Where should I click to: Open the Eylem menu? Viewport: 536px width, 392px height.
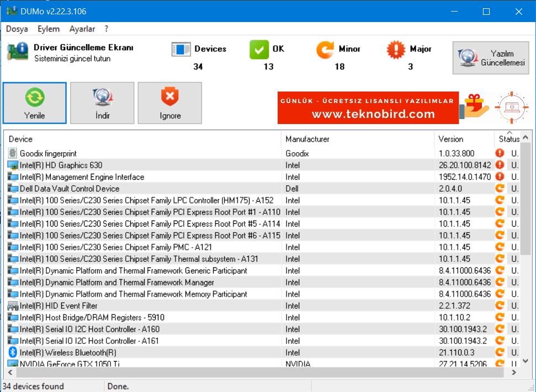click(49, 29)
